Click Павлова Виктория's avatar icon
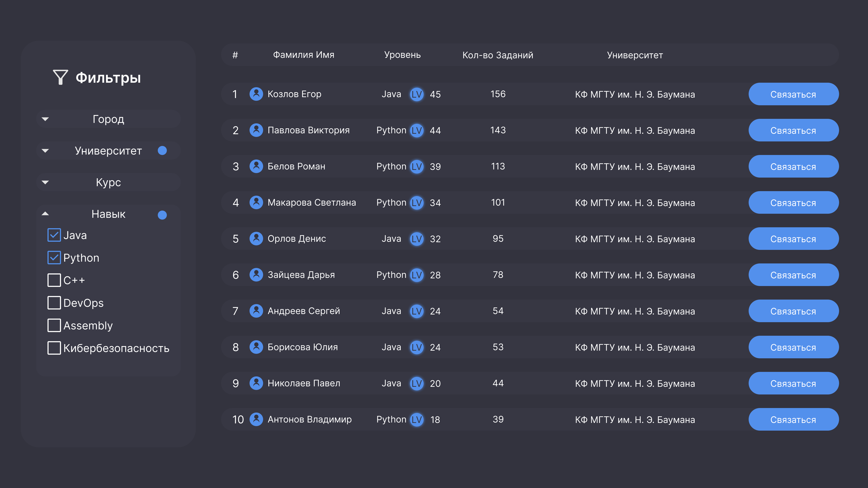868x488 pixels. point(256,130)
